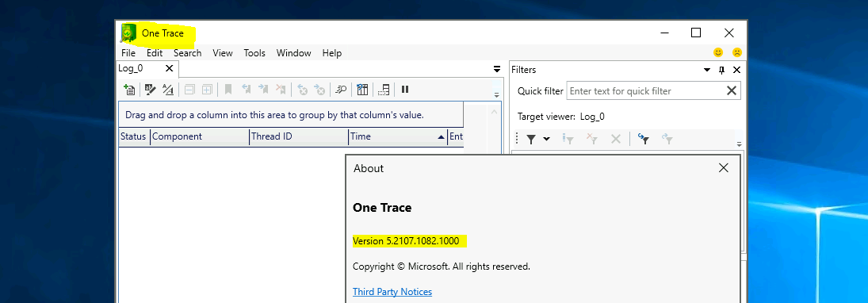Click the gray X clear filters icon
The width and height of the screenshot is (868, 303).
click(x=616, y=139)
